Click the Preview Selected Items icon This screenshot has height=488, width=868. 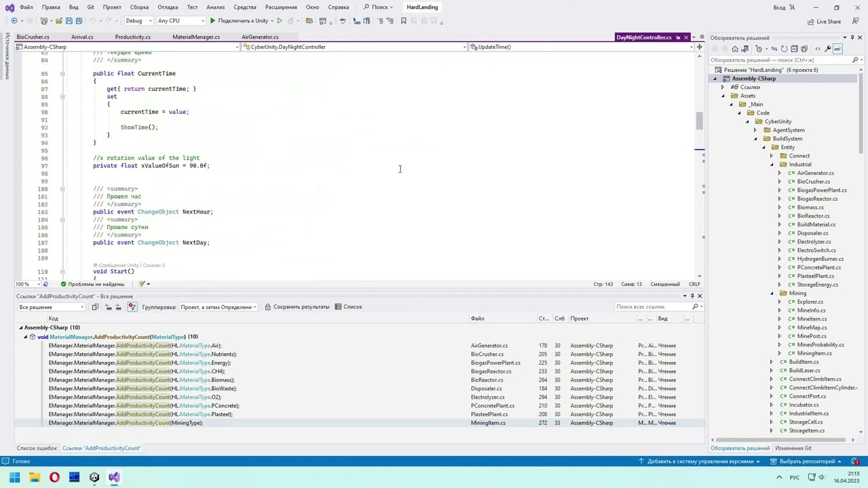837,49
